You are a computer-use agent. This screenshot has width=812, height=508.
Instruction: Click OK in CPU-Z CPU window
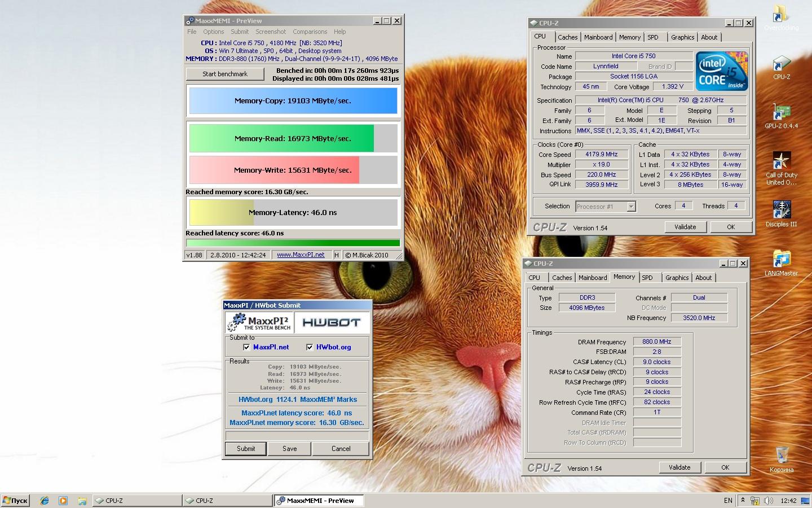pyautogui.click(x=731, y=227)
